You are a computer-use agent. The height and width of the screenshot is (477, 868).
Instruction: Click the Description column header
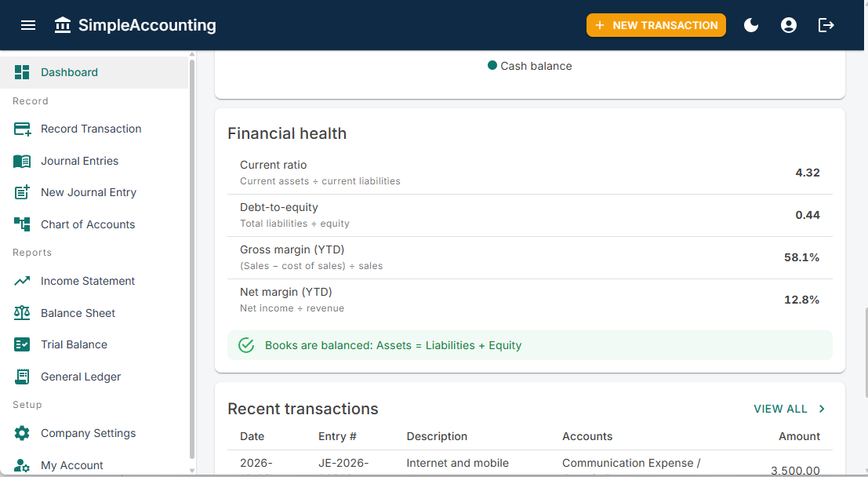tap(437, 436)
